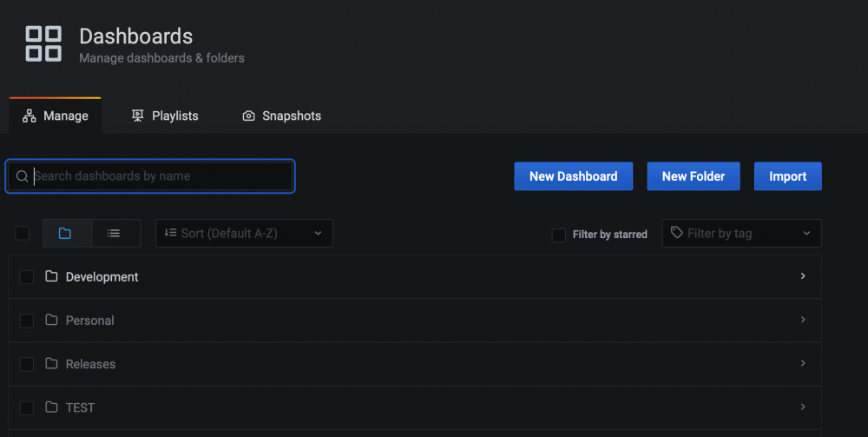
Task: Click the Dashboards grid icon in header
Action: point(43,43)
